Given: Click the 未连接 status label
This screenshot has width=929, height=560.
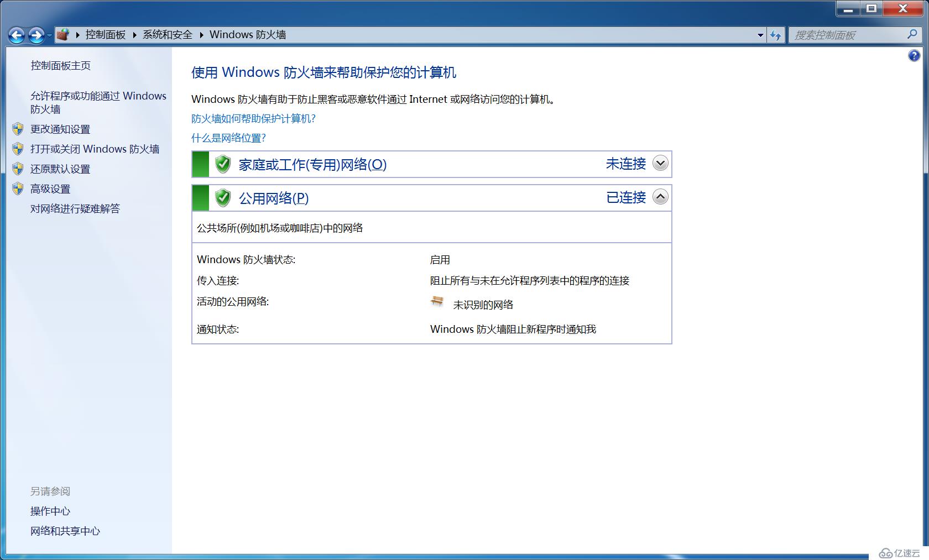Looking at the screenshot, I should [626, 164].
